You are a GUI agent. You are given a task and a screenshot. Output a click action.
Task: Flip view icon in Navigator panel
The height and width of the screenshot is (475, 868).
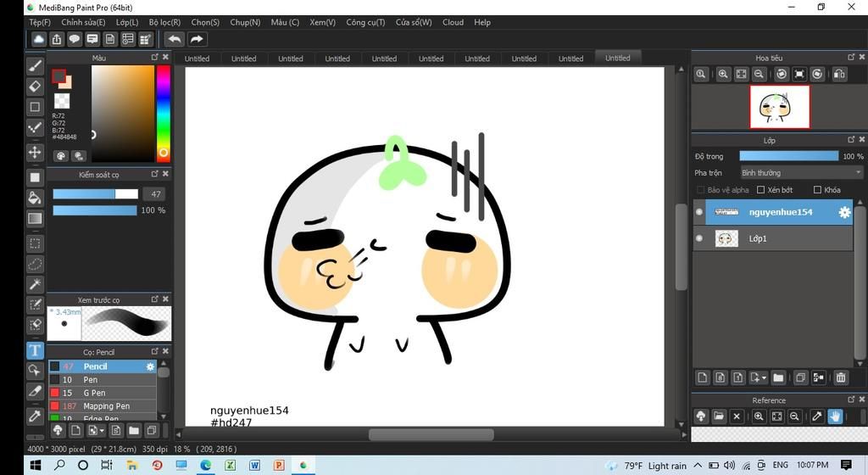tap(839, 74)
